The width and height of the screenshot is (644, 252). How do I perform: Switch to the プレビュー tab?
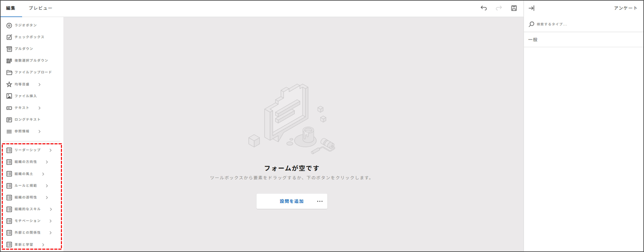coord(40,8)
